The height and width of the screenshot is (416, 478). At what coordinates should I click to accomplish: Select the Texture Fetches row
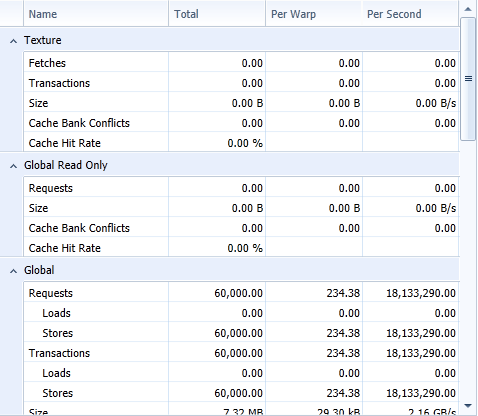[x=241, y=63]
